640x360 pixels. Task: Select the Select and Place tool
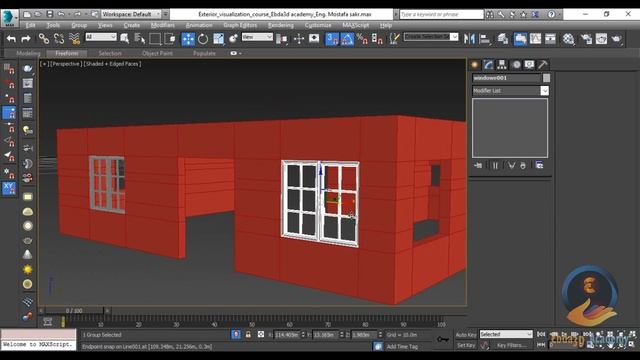[233, 39]
